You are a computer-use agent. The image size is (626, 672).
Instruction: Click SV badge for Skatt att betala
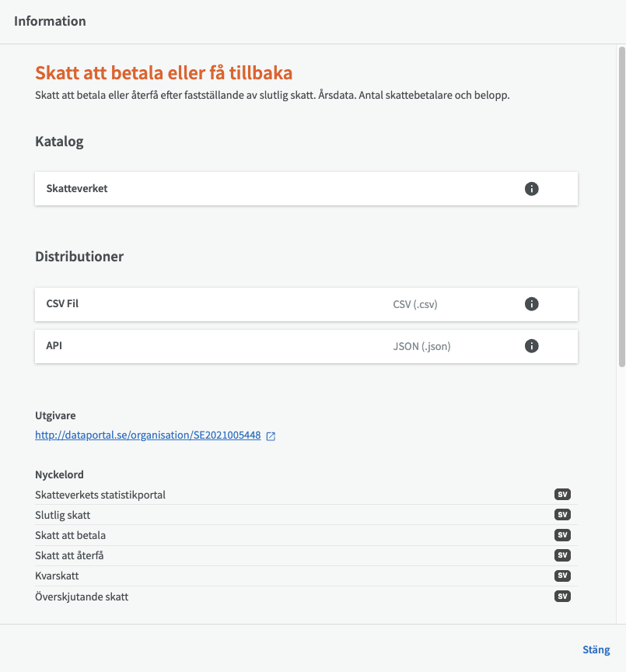(x=562, y=535)
